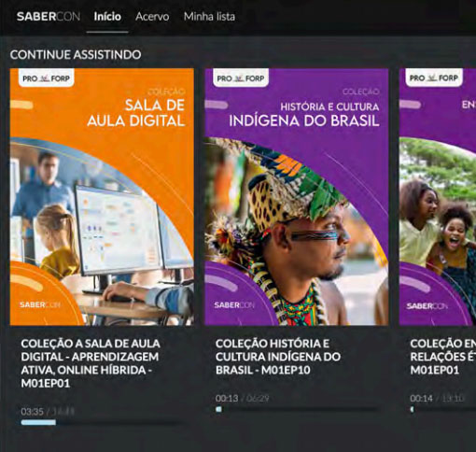Click the SABERCON logo on the Indígena poster
Screen dimensions: 476x452
[234, 305]
